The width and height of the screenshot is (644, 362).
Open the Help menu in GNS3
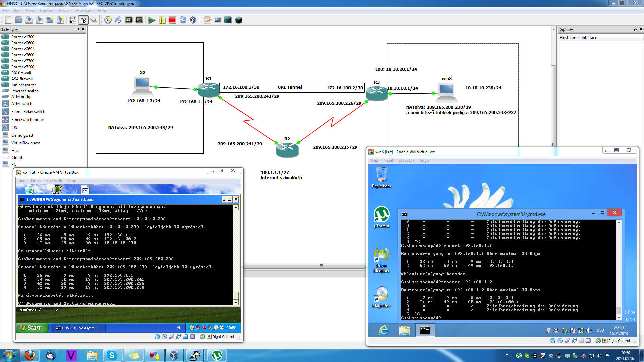pos(102,11)
